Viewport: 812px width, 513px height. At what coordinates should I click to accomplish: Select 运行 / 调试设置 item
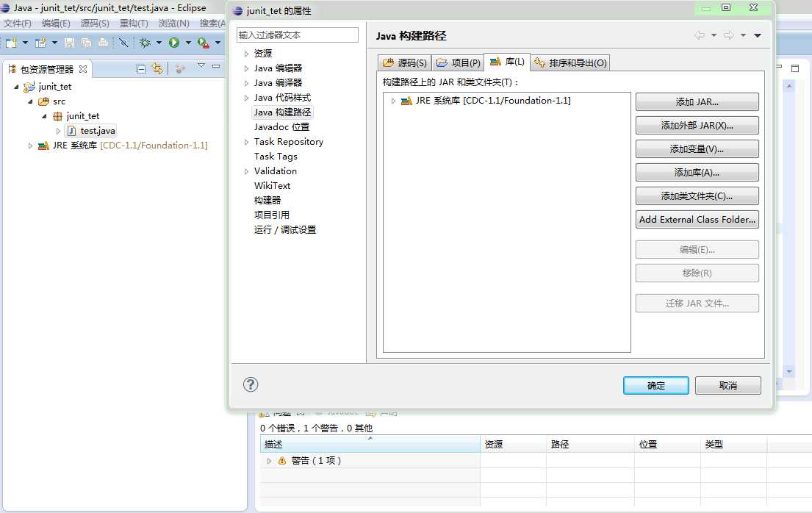coord(285,229)
